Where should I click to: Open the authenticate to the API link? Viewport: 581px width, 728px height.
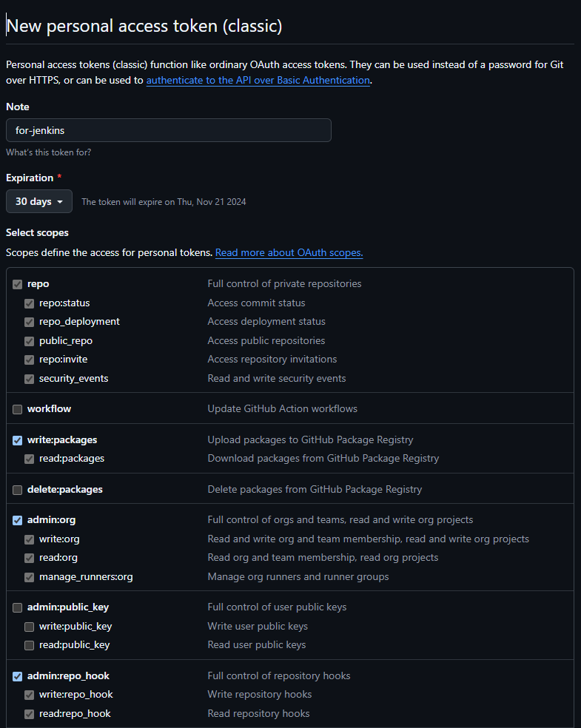(258, 81)
